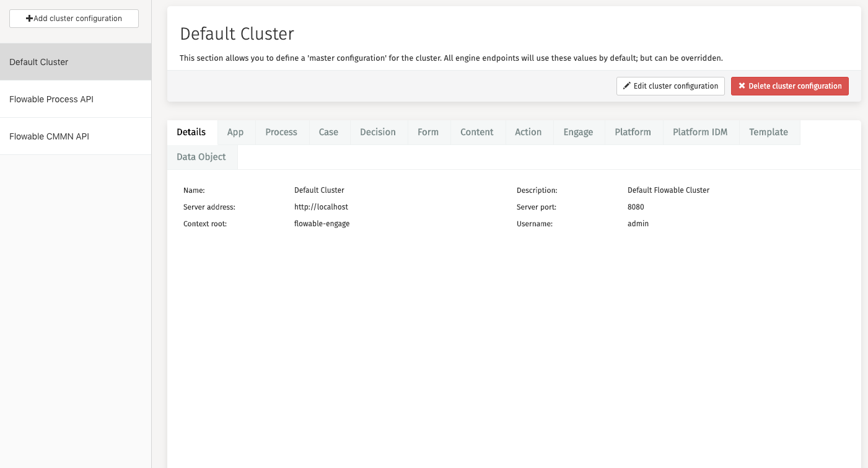Click the plus icon for adding cluster
The height and width of the screenshot is (468, 868).
tap(29, 19)
